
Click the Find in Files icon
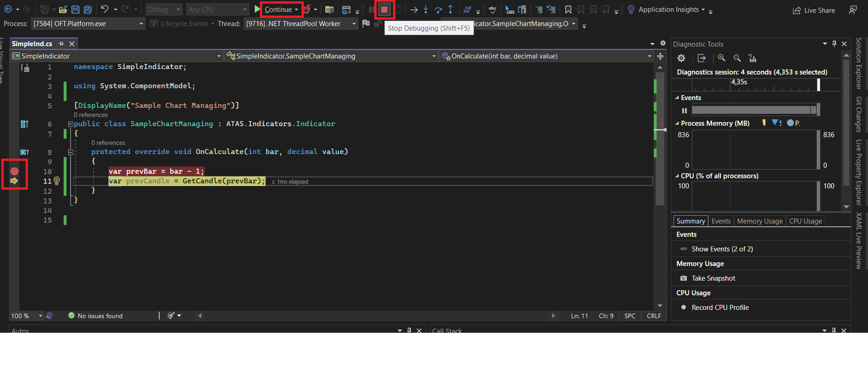[329, 10]
